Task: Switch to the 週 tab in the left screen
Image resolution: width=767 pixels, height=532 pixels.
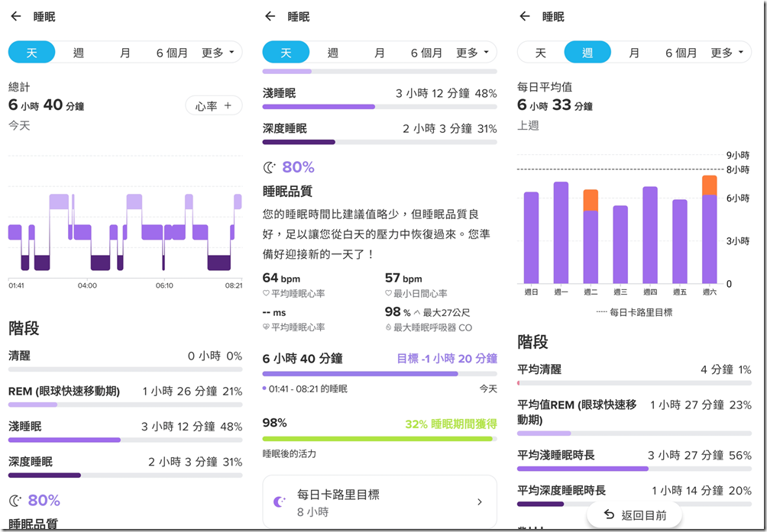Action: click(78, 52)
